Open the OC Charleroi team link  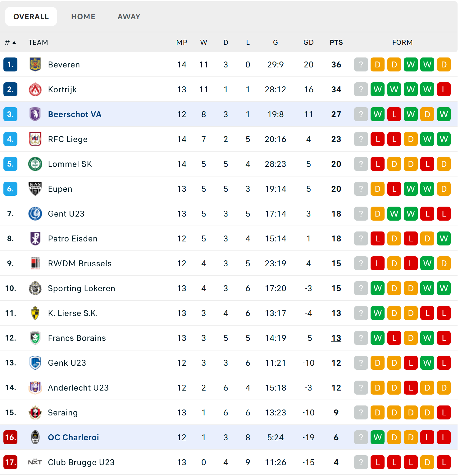(73, 437)
